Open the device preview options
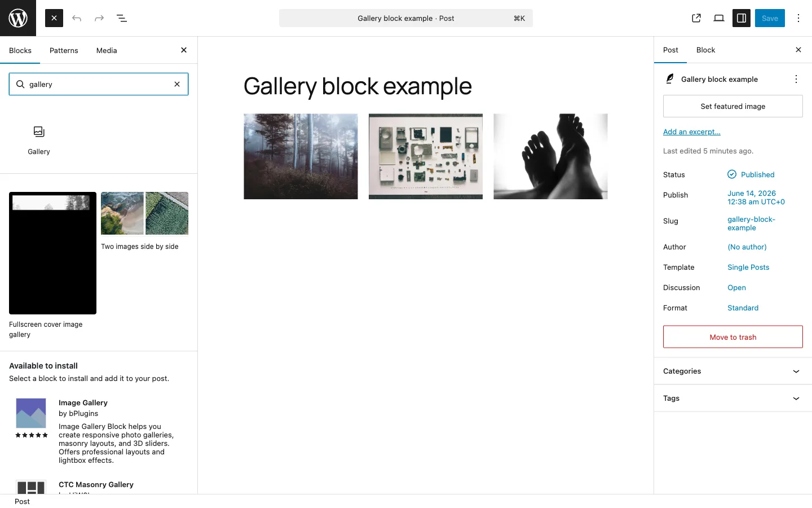This screenshot has height=508, width=812. [719, 18]
